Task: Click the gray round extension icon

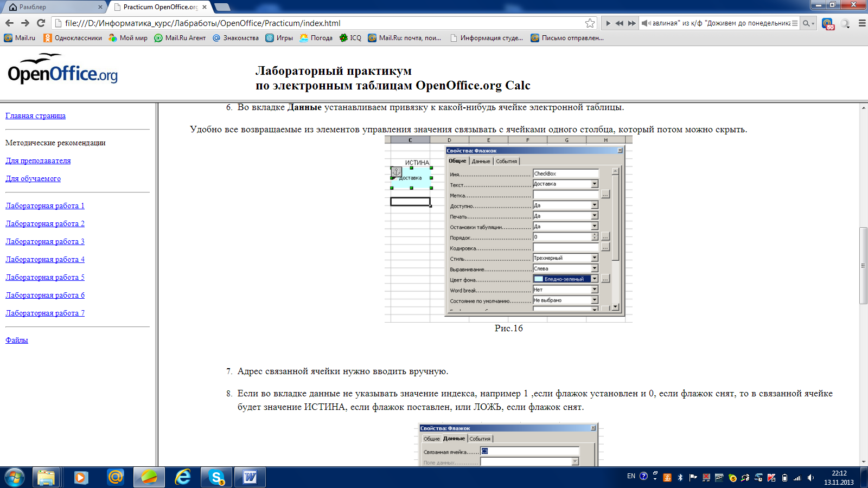Action: tap(845, 23)
